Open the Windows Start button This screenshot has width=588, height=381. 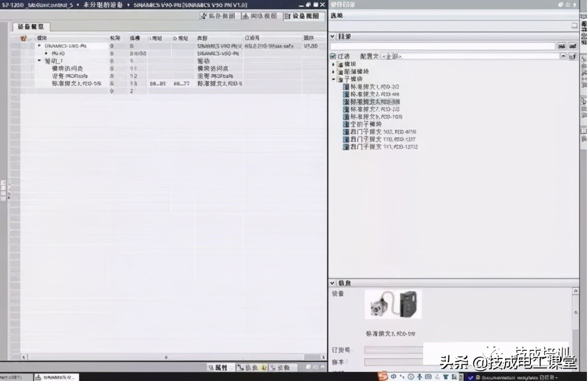[6, 376]
